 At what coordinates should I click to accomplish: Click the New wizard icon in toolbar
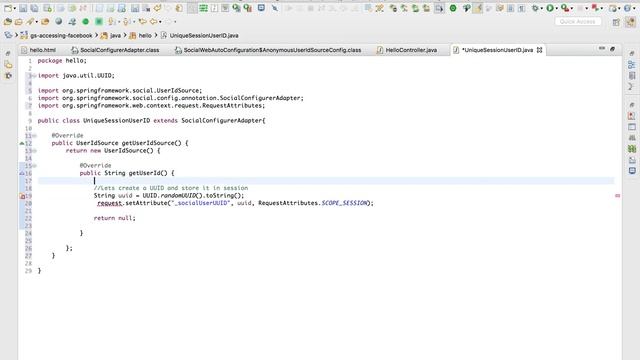click(7, 8)
